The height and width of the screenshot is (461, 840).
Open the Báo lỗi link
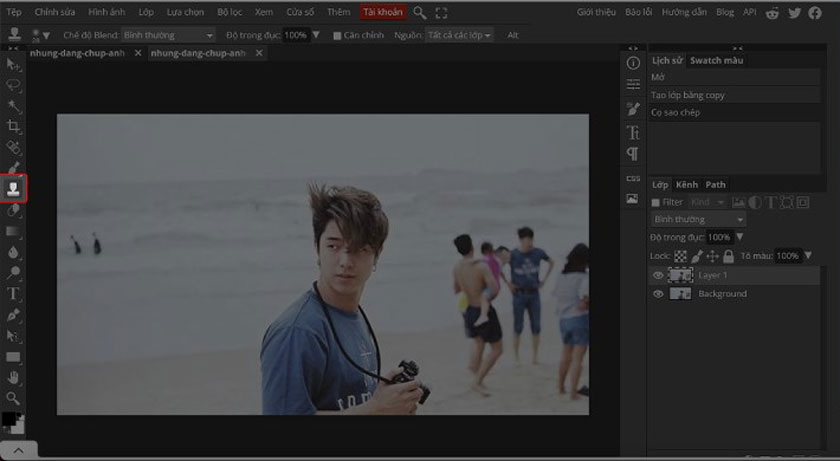tap(639, 12)
